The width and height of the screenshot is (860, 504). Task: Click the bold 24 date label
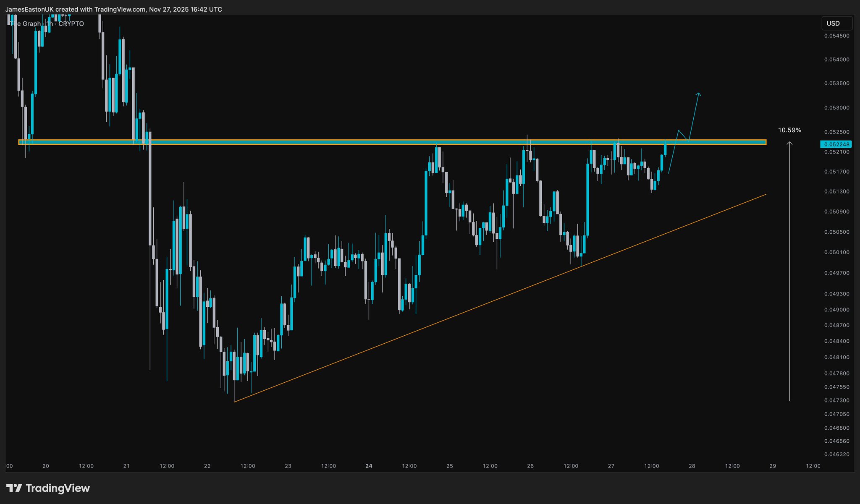369,466
